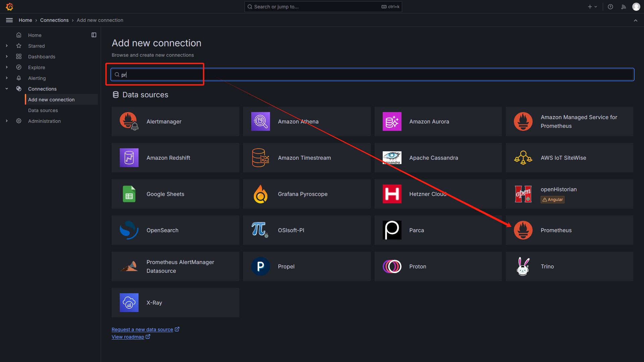Click Prometheus AlertManager Datasource icon

coord(129,266)
